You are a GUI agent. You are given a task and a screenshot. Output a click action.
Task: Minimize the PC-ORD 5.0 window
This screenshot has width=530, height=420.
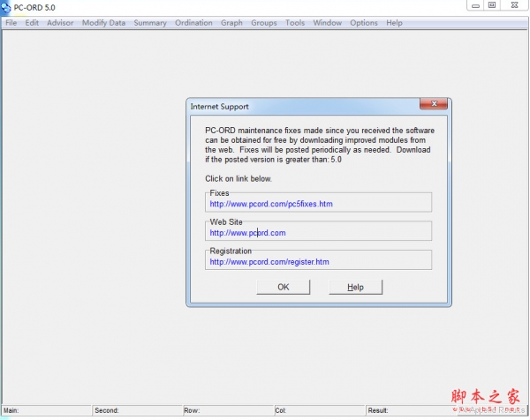[475, 5]
